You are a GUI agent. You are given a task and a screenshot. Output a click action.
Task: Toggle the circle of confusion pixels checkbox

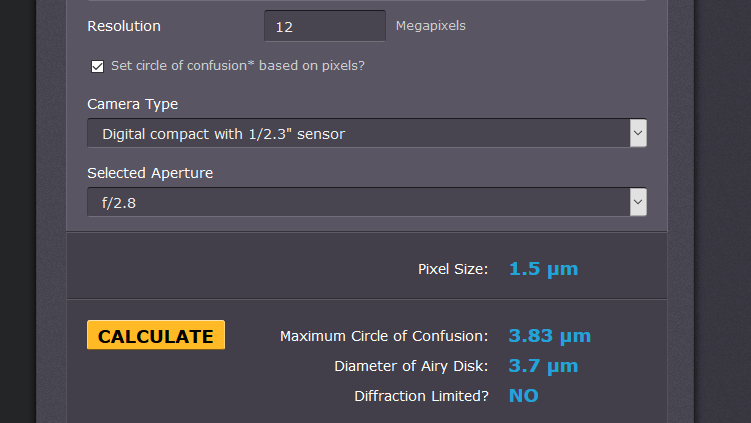[x=97, y=67]
